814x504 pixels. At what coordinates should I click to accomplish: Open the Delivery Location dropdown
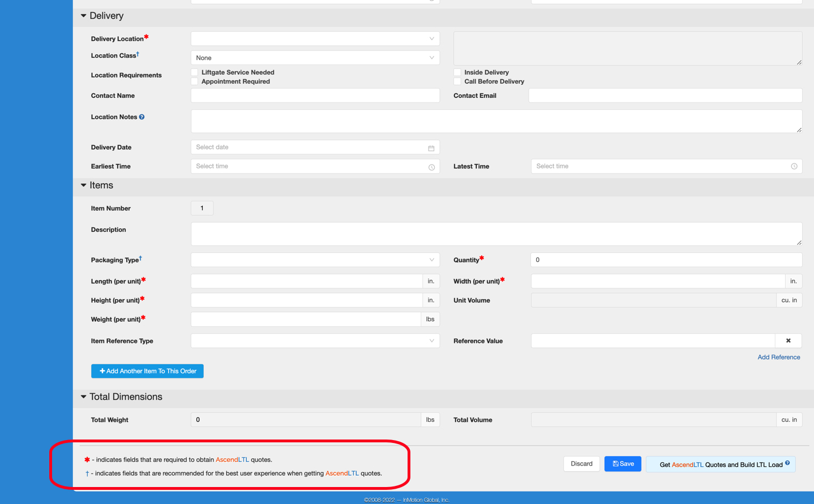[x=315, y=38]
